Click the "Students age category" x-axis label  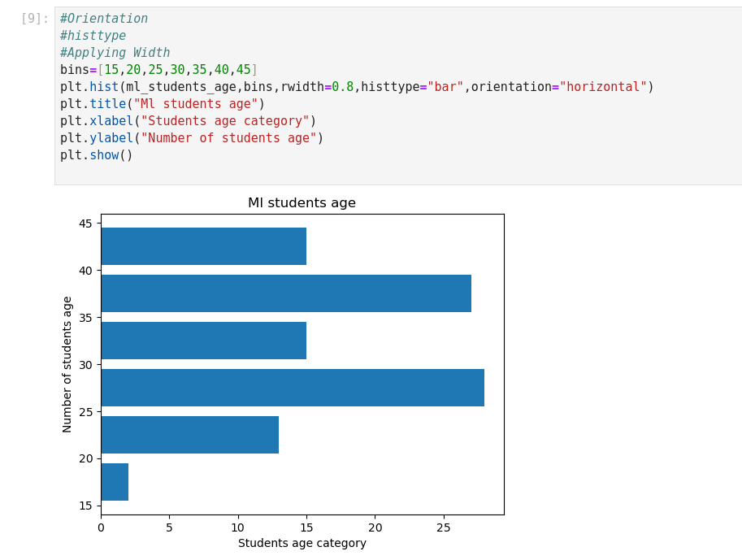pos(302,543)
